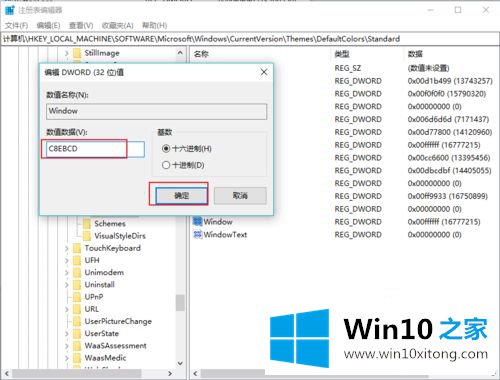Screen dimensions: 500x380
Task: Select the StillImage folder icon
Action: (x=77, y=53)
